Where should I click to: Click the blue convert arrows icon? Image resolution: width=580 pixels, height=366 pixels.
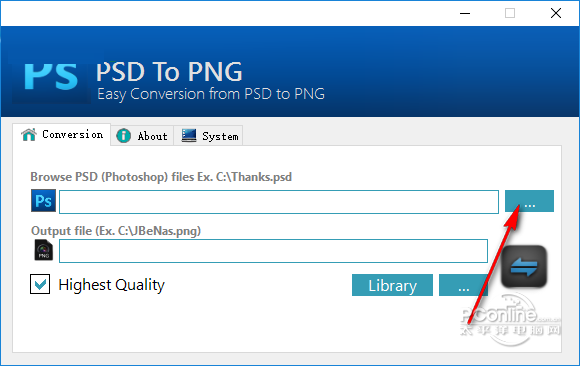click(x=524, y=267)
